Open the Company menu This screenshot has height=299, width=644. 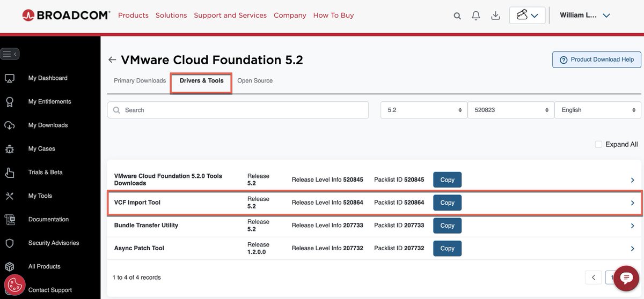(290, 16)
